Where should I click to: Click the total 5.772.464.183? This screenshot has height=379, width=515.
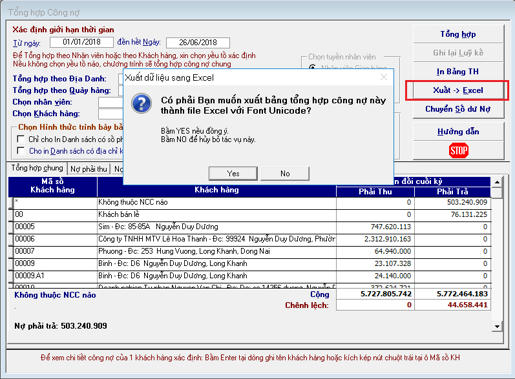(462, 294)
